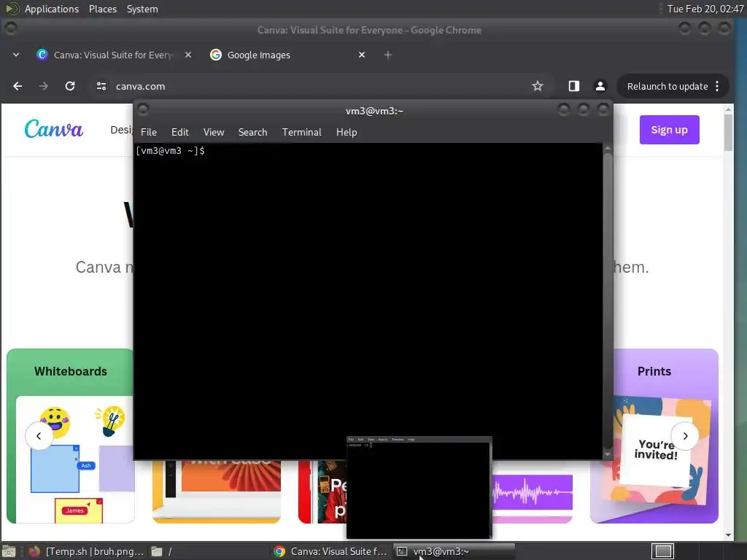The height and width of the screenshot is (560, 747).
Task: Open the Whiteboards card on Canva
Action: tap(71, 436)
